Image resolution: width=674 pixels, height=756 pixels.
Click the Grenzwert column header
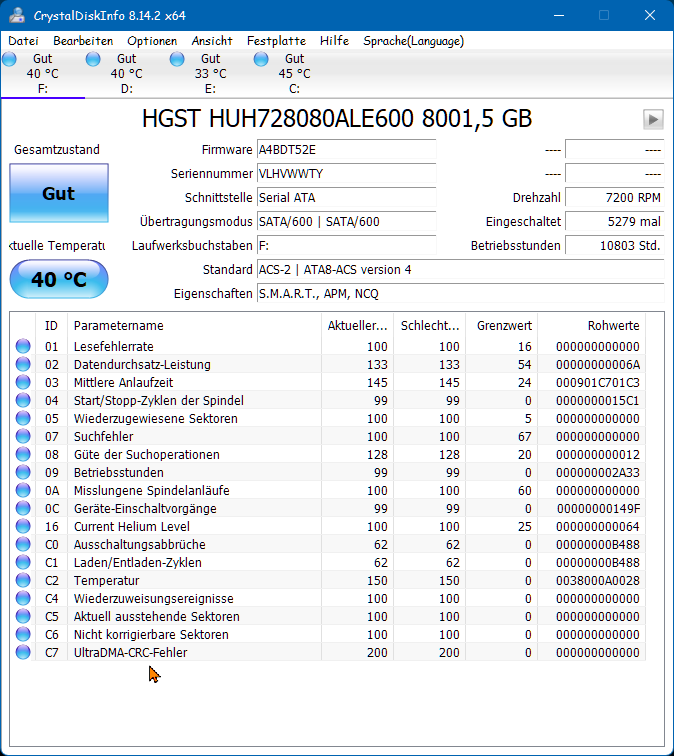[x=501, y=326]
